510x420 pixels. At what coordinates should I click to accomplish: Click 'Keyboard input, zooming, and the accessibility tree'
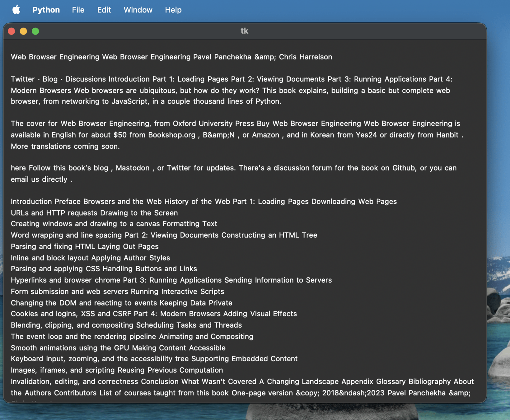(100, 359)
